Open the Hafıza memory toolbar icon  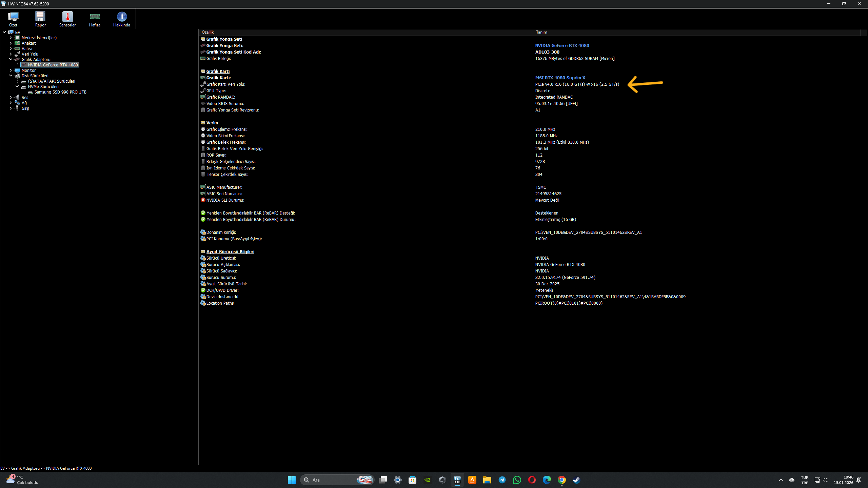[x=95, y=19]
